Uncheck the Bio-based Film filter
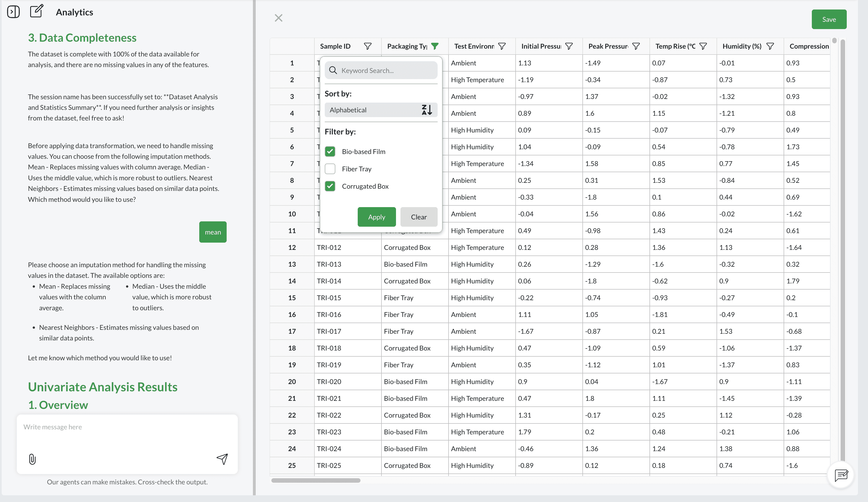Screen dimensions: 868x502 [x=330, y=151]
